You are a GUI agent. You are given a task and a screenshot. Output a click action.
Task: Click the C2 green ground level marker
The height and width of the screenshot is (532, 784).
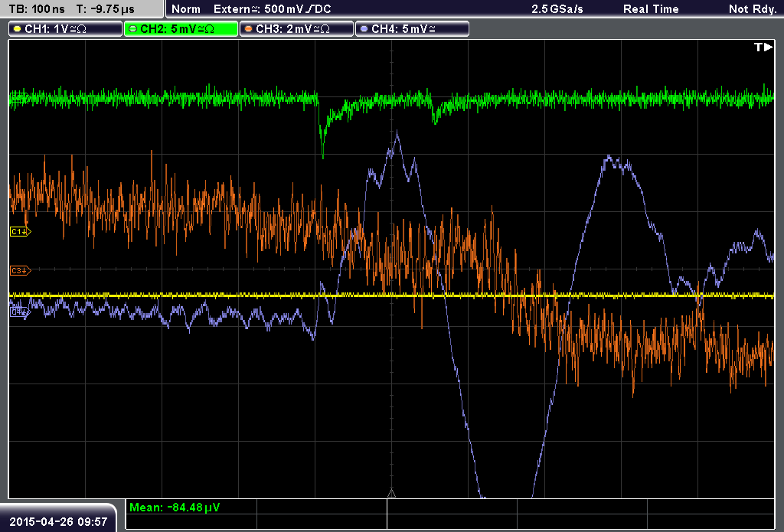click(x=18, y=97)
